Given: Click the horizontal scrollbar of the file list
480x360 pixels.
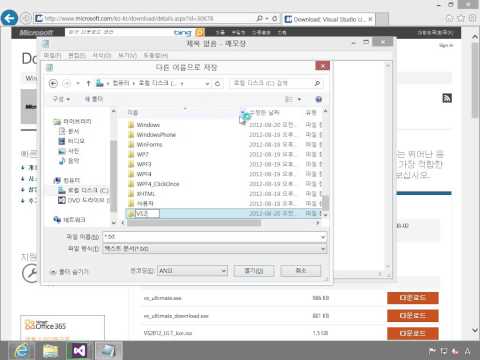Looking at the screenshot, I should [x=193, y=223].
